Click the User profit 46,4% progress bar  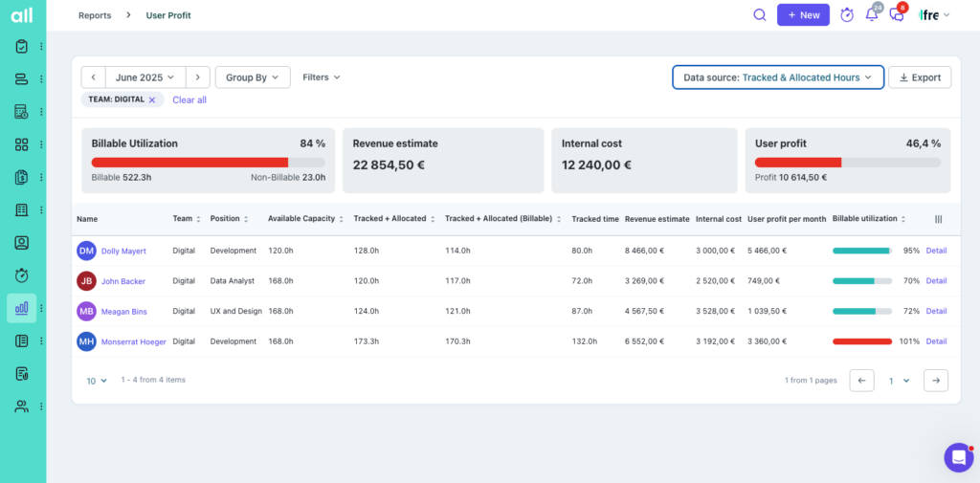pos(848,163)
